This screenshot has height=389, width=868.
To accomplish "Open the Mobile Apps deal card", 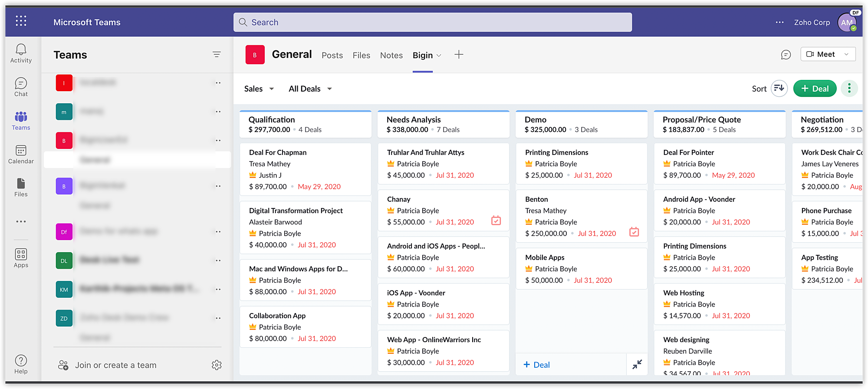I will pyautogui.click(x=582, y=269).
